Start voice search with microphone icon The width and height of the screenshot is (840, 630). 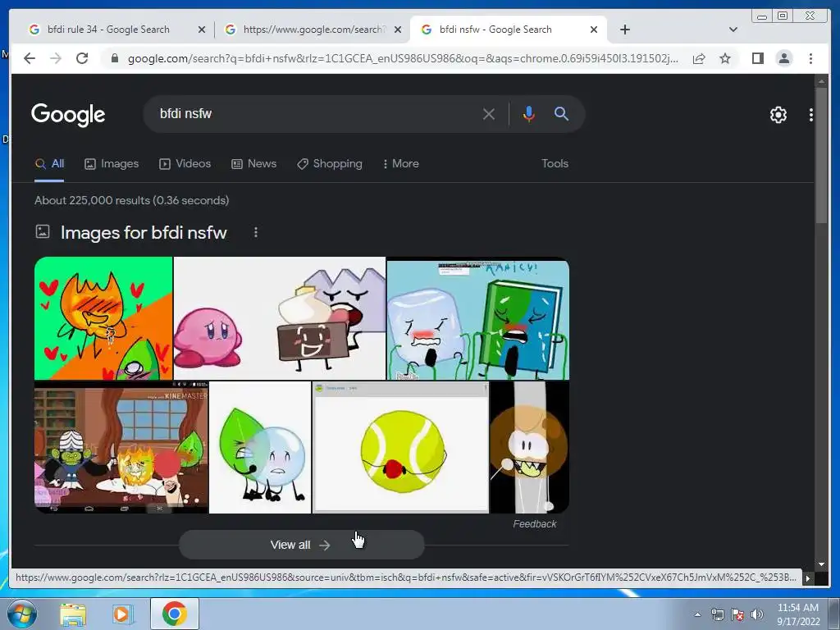pos(529,114)
